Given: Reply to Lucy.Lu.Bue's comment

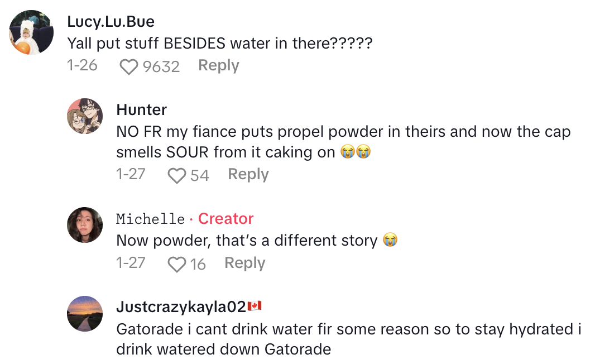Looking at the screenshot, I should tap(218, 66).
